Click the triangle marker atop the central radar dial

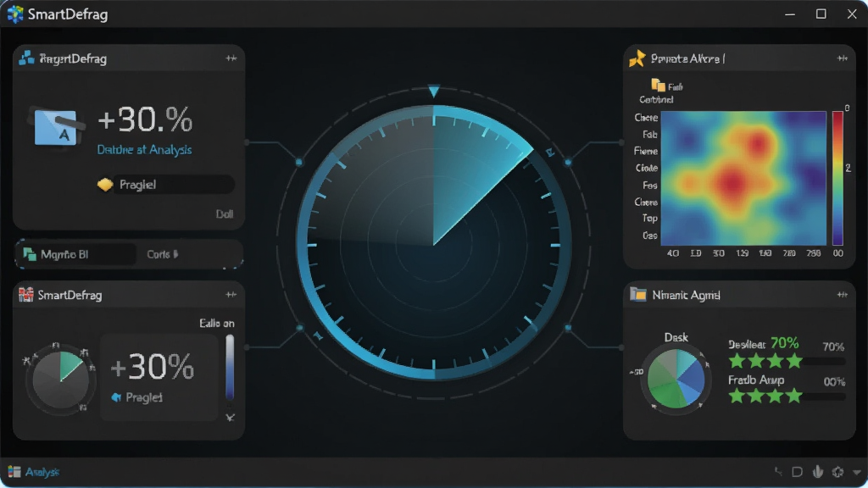point(434,91)
